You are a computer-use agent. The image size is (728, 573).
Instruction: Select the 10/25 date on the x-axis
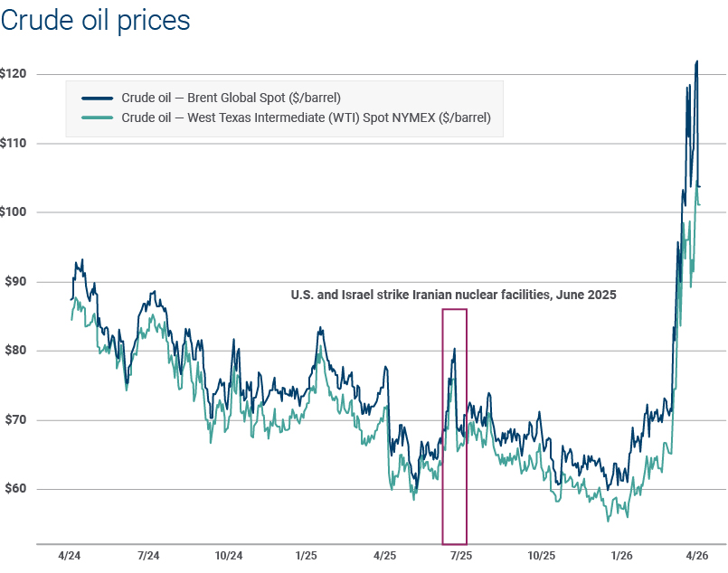[x=541, y=554]
